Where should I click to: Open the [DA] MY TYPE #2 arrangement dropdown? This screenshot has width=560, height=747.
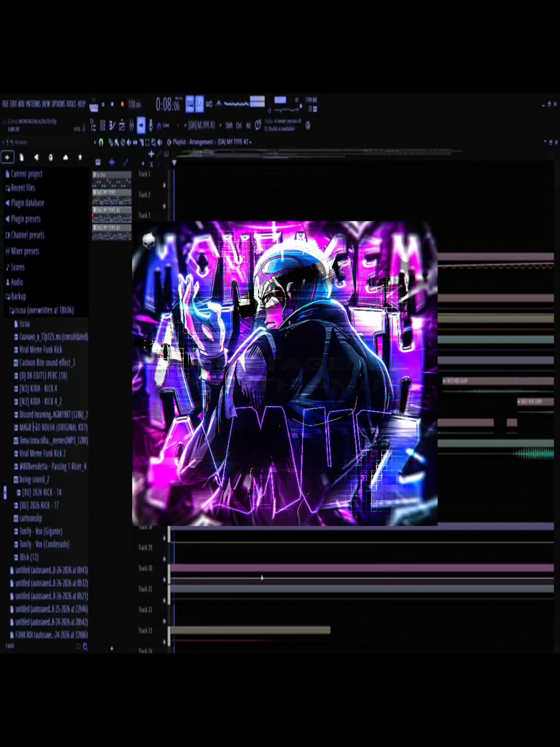pos(235,142)
